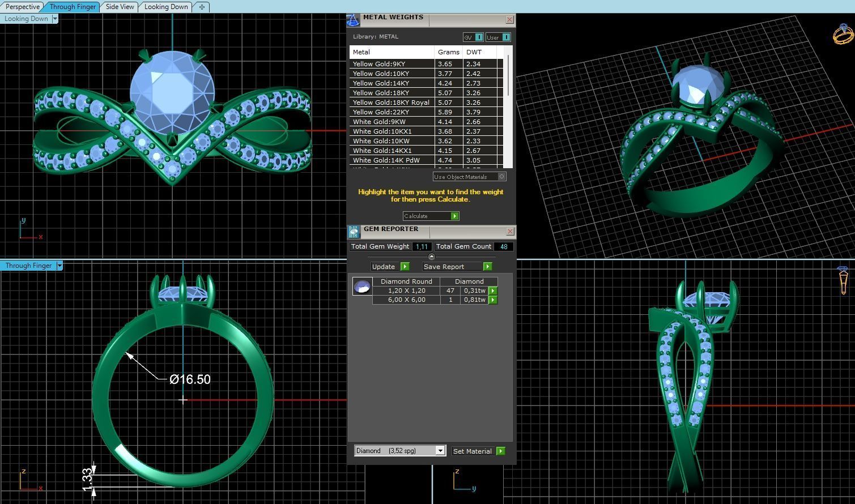Open the Through Finger viewport dropdown

pyautogui.click(x=59, y=266)
